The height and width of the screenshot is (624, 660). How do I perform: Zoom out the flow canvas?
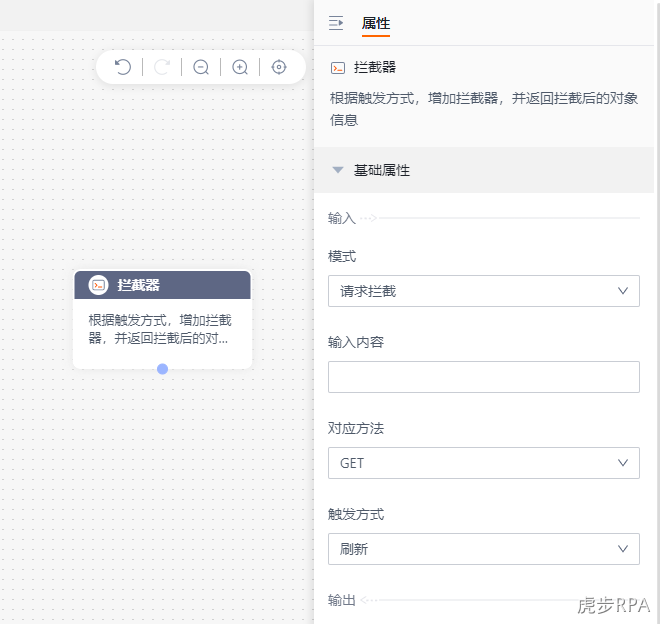pyautogui.click(x=201, y=67)
